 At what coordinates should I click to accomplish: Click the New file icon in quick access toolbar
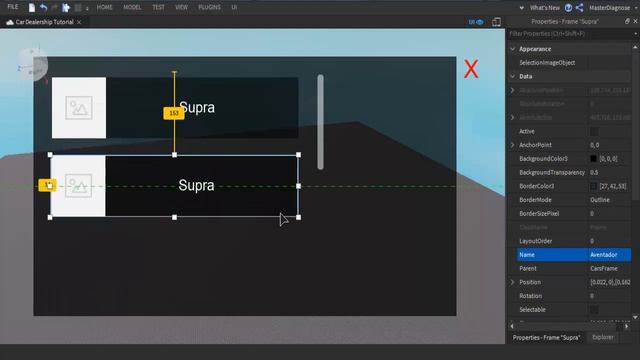coord(31,7)
